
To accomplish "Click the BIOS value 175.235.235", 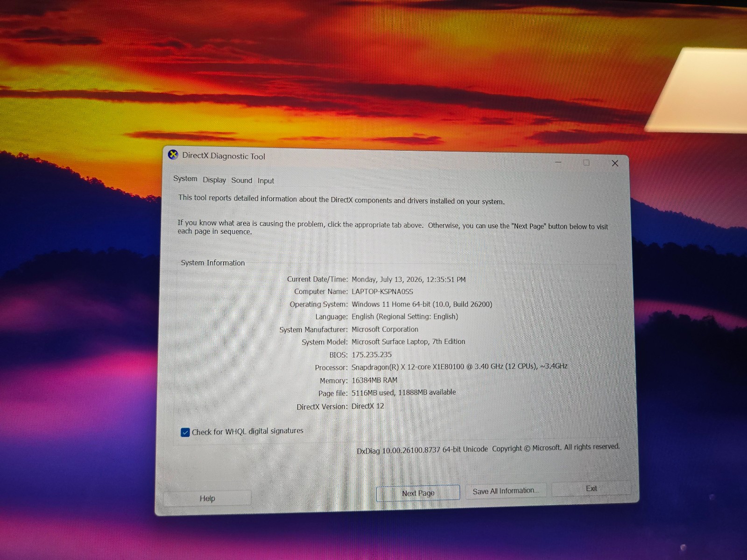I will 372,355.
